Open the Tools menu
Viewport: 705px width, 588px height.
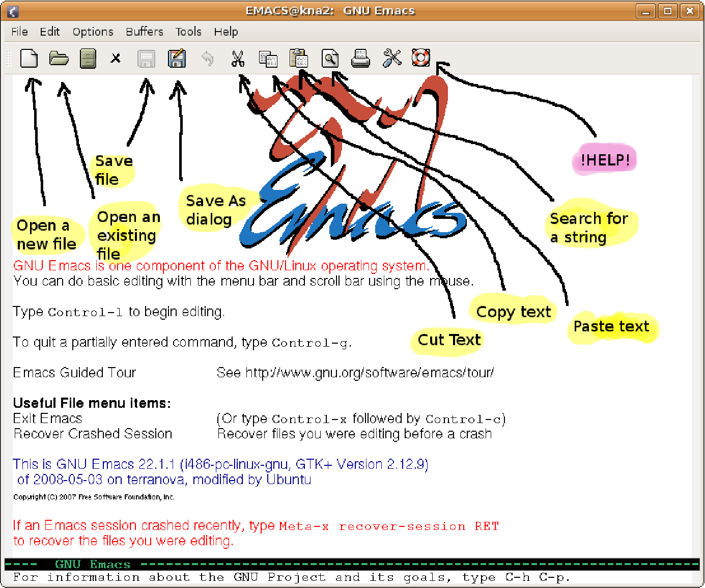click(188, 32)
